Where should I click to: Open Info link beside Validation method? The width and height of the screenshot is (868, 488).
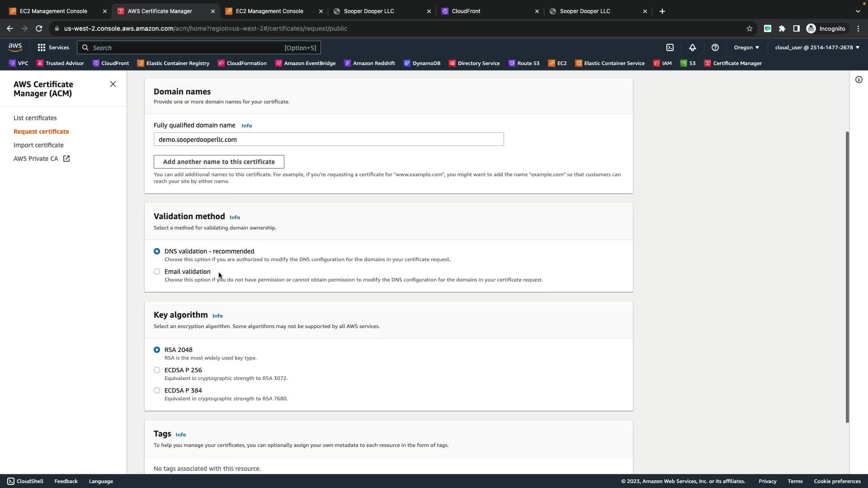(x=235, y=217)
